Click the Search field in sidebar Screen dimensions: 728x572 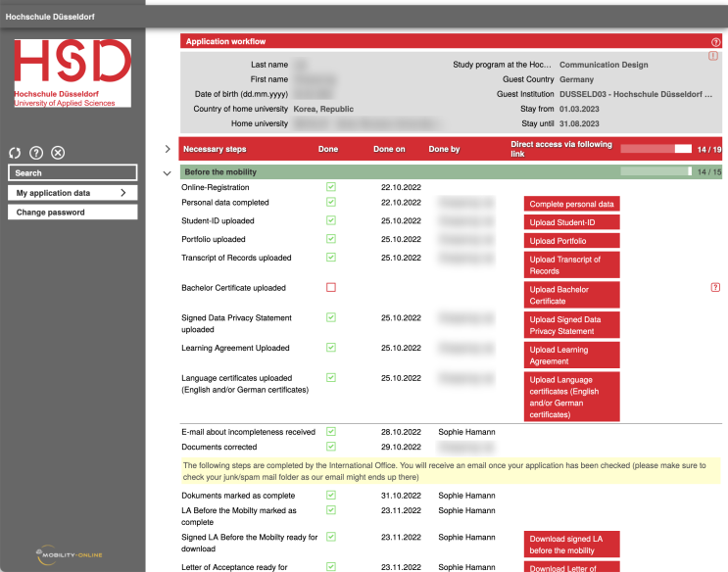coord(73,172)
